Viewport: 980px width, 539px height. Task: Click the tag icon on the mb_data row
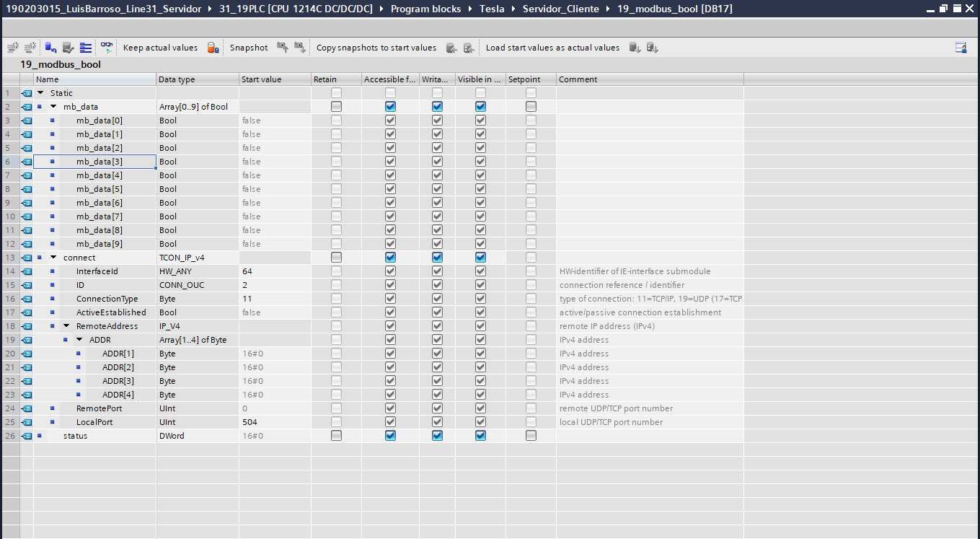(x=27, y=107)
